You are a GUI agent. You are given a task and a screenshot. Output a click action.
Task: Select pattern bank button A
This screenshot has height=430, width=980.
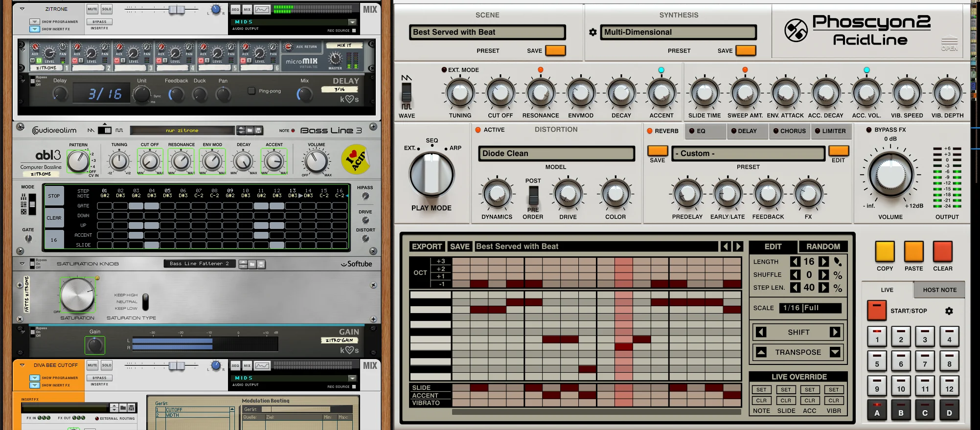(x=877, y=410)
